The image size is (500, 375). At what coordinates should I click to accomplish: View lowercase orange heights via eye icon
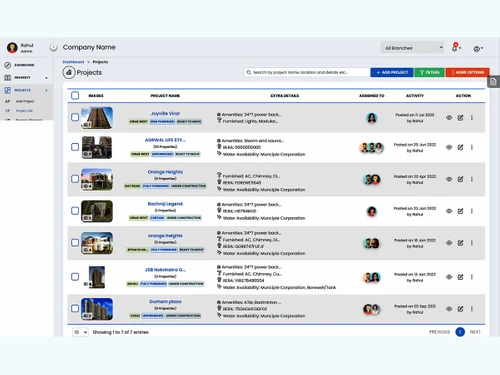click(449, 243)
